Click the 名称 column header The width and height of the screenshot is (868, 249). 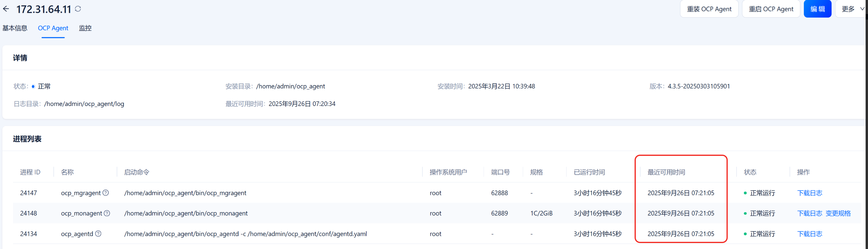[67, 172]
